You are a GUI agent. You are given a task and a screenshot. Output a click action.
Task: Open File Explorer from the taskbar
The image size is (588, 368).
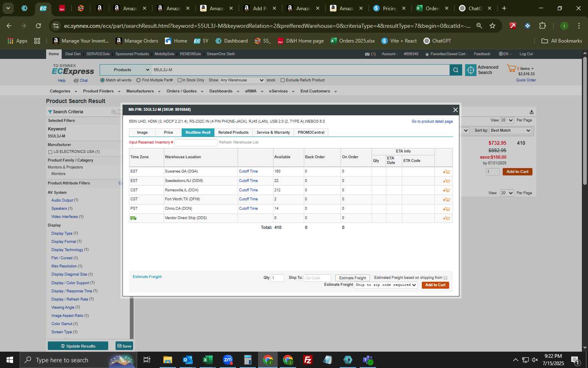click(x=167, y=360)
